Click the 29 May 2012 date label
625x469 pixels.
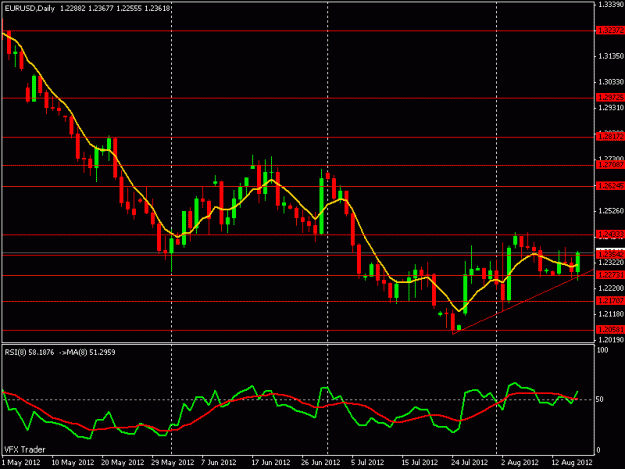(x=173, y=463)
